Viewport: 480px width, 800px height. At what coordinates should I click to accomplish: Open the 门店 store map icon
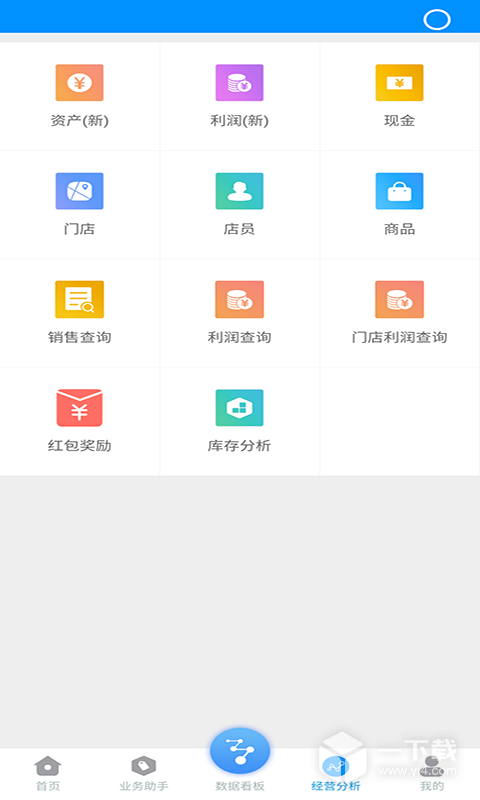(x=80, y=191)
